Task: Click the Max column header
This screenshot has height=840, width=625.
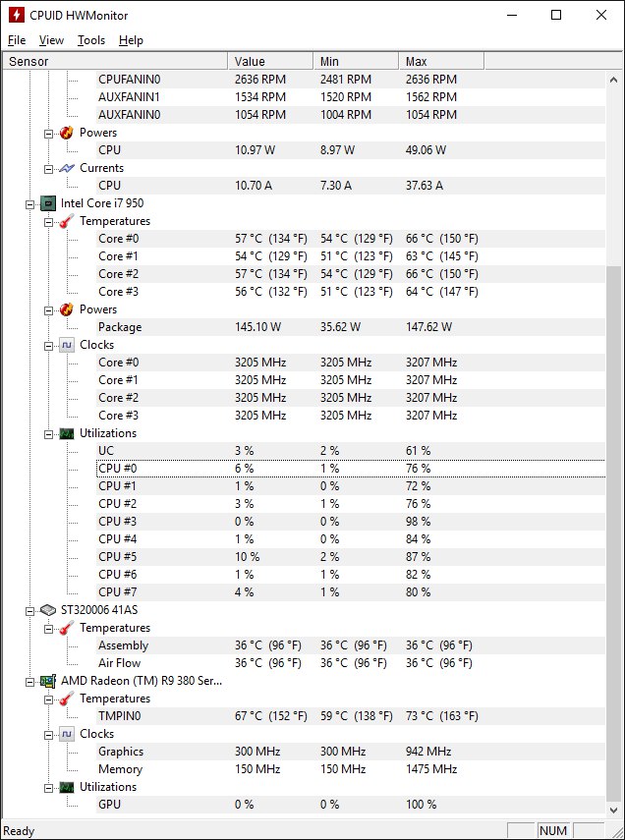Action: [440, 61]
